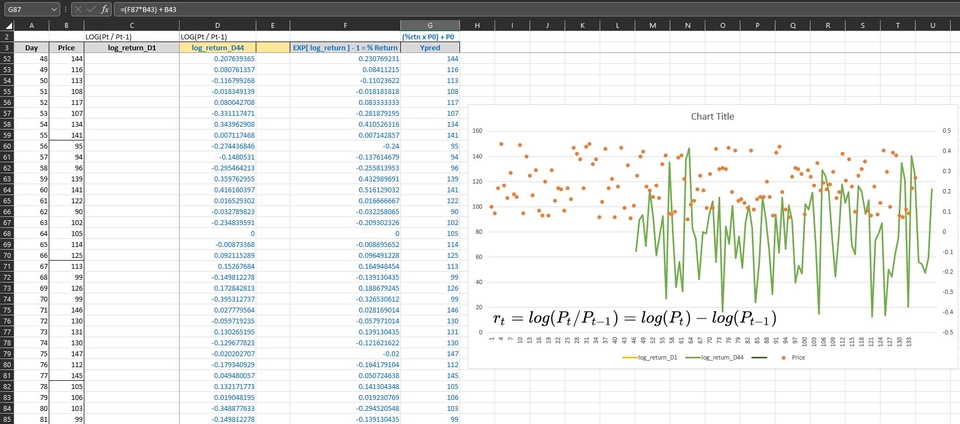Click cell with value 0.416160397
This screenshot has height=424, width=960.
pyautogui.click(x=217, y=190)
